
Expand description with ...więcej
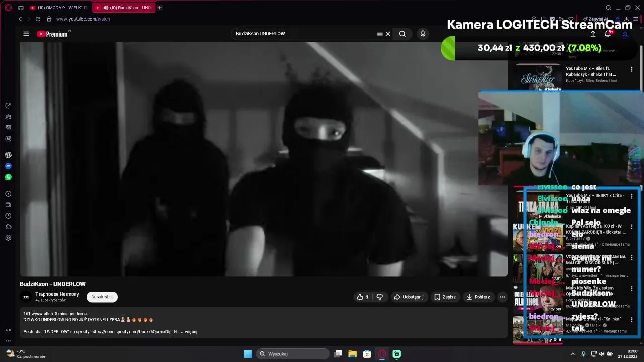pyautogui.click(x=189, y=332)
